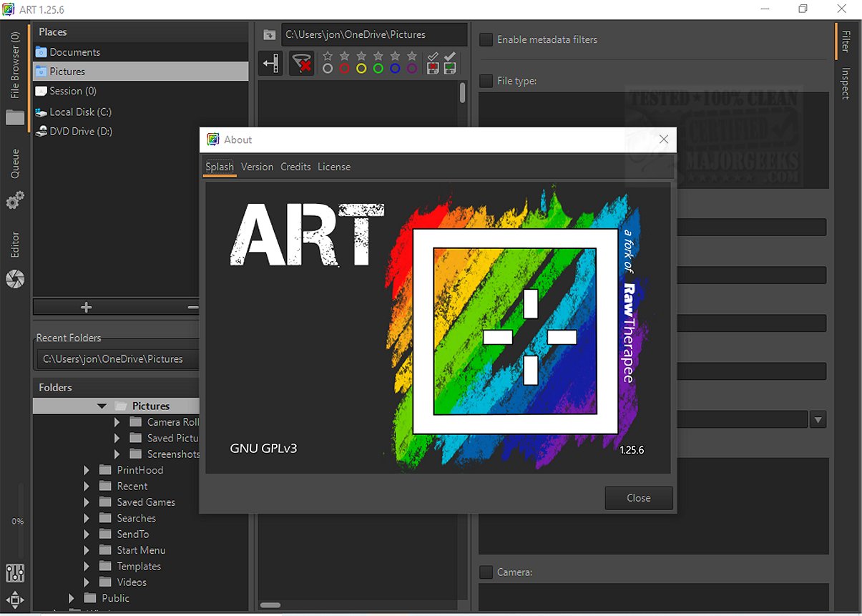Toggle fullscreen arrows icon at bottom left
This screenshot has width=862, height=616.
(x=15, y=600)
